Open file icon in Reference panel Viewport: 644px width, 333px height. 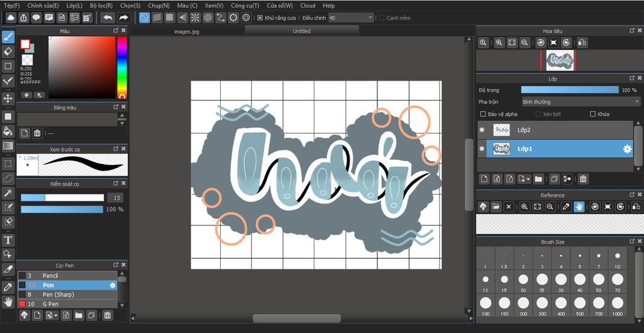(x=496, y=206)
